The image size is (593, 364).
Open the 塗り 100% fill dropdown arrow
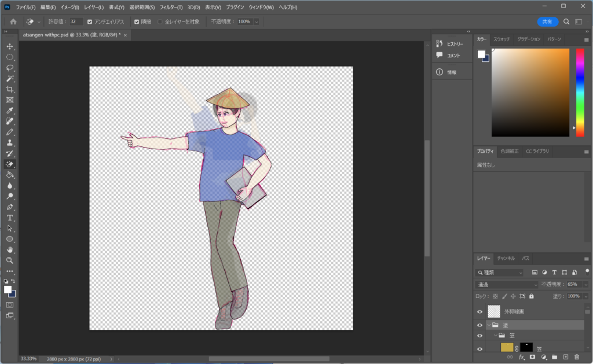(x=586, y=296)
